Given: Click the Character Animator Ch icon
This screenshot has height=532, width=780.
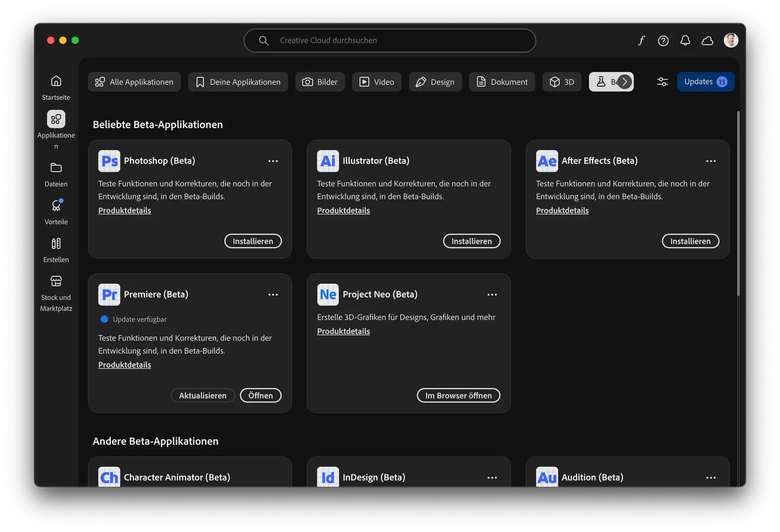Looking at the screenshot, I should tap(109, 477).
